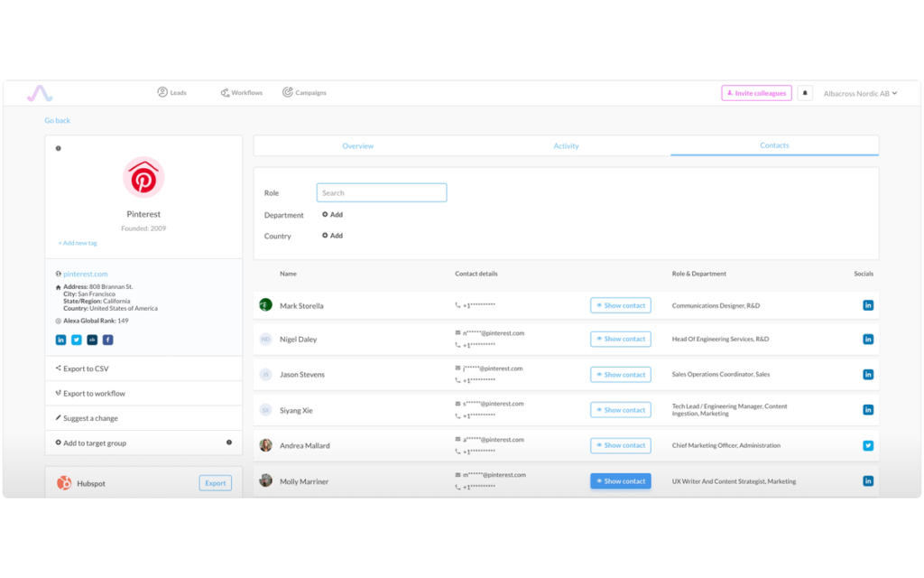The height and width of the screenshot is (578, 924).
Task: Click the name Nigel Daley
Action: (298, 340)
